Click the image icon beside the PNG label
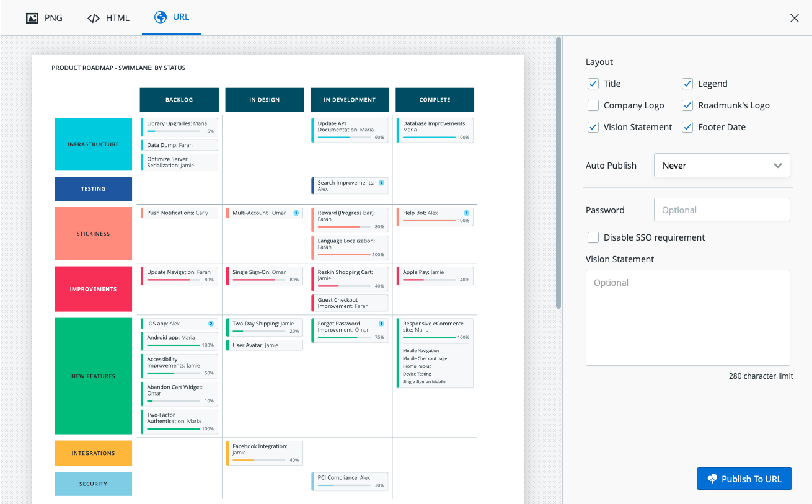The width and height of the screenshot is (812, 504). (x=32, y=18)
